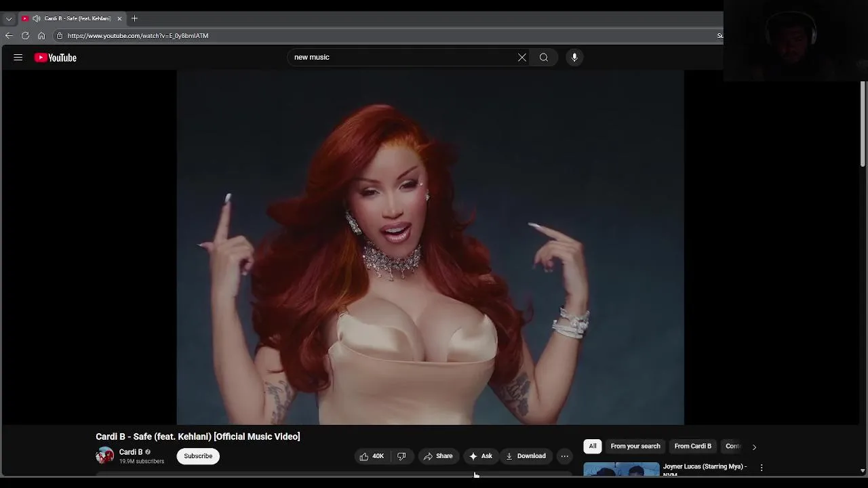Close the Cardi B browser tab
868x488 pixels.
119,18
